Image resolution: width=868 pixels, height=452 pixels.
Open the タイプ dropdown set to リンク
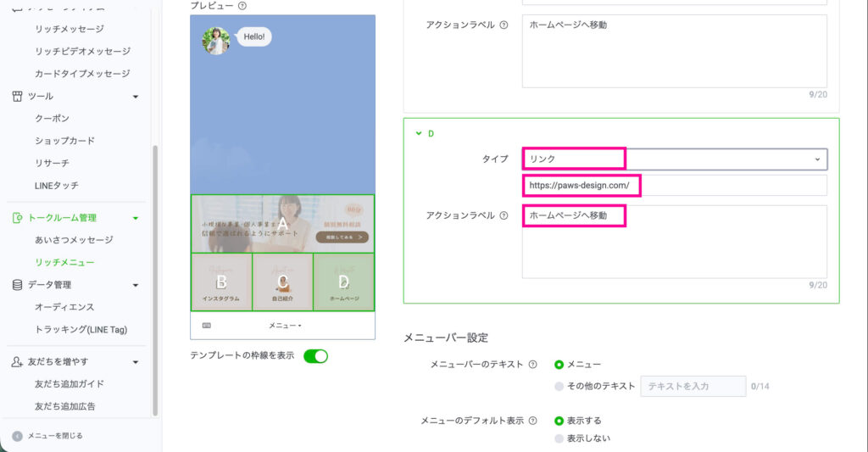674,159
